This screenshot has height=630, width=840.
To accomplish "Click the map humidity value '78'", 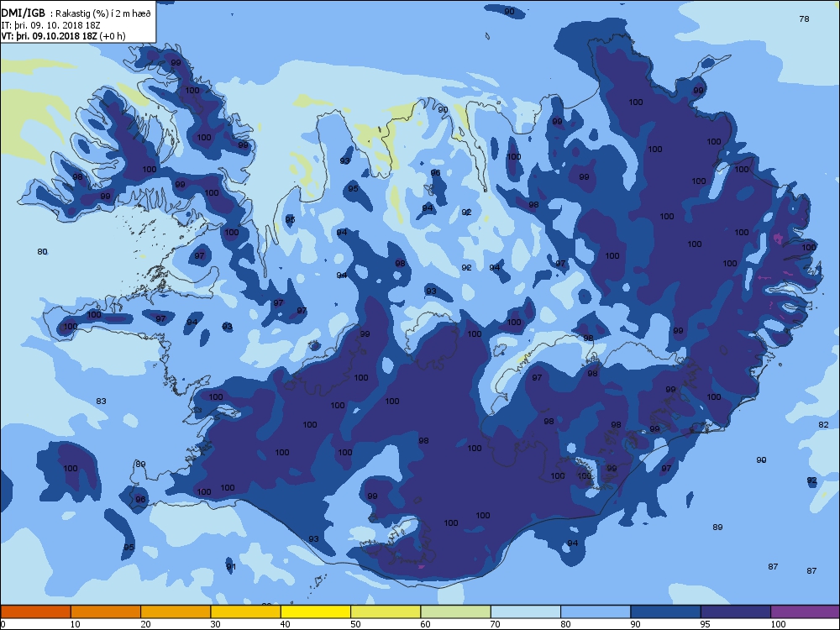I will [804, 19].
